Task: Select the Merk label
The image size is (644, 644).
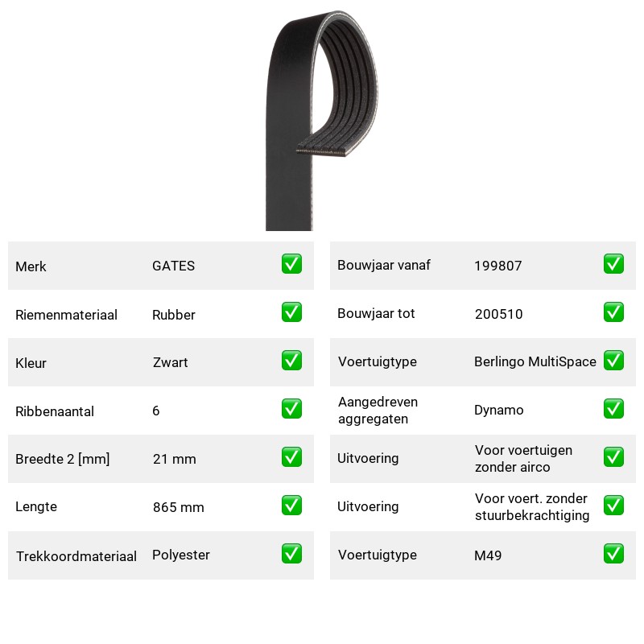Action: pos(31,266)
